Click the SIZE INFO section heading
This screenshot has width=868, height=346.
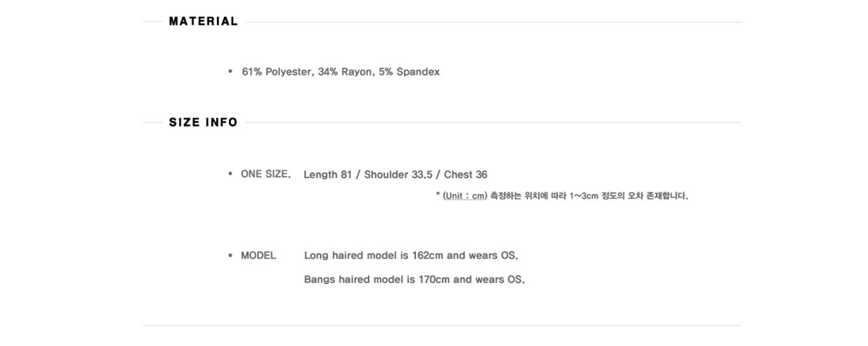(204, 122)
